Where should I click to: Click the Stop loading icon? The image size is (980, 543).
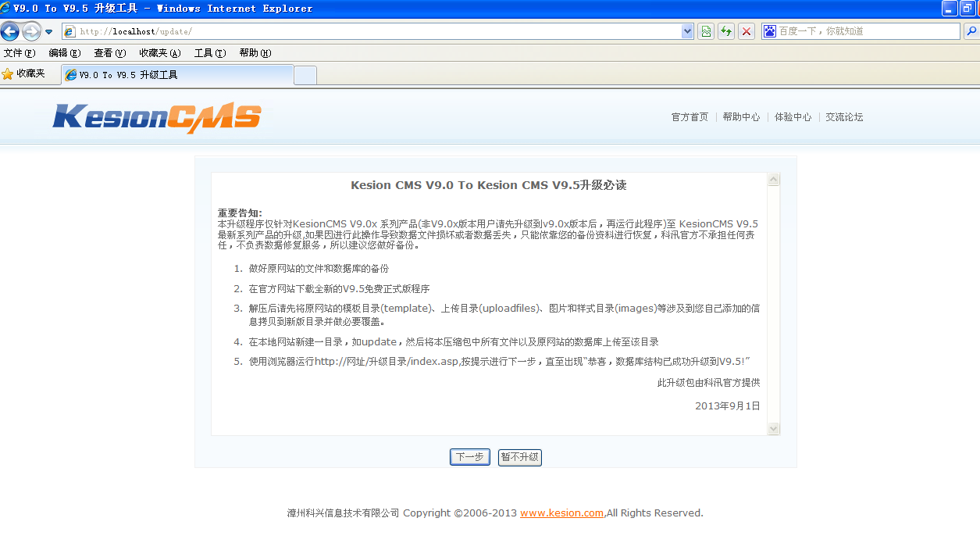(x=744, y=31)
